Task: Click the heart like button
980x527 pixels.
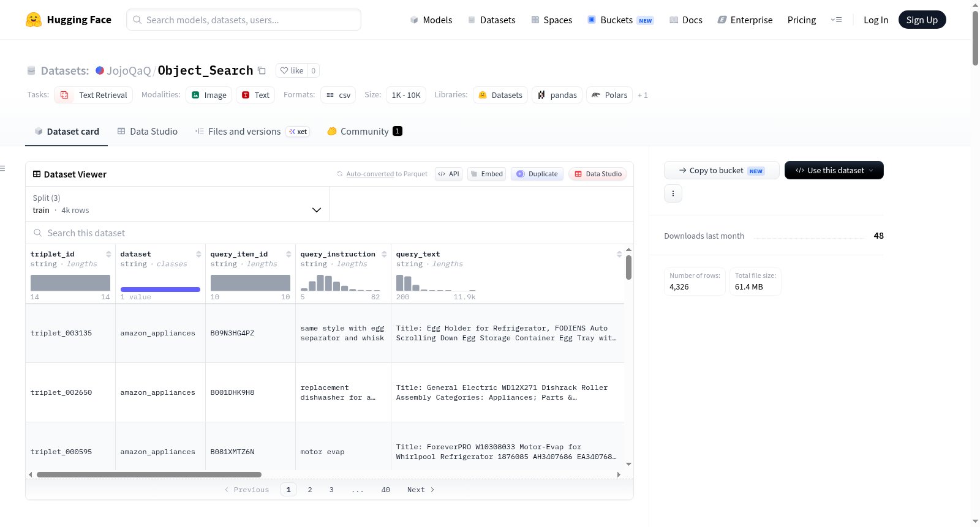Action: tap(292, 70)
